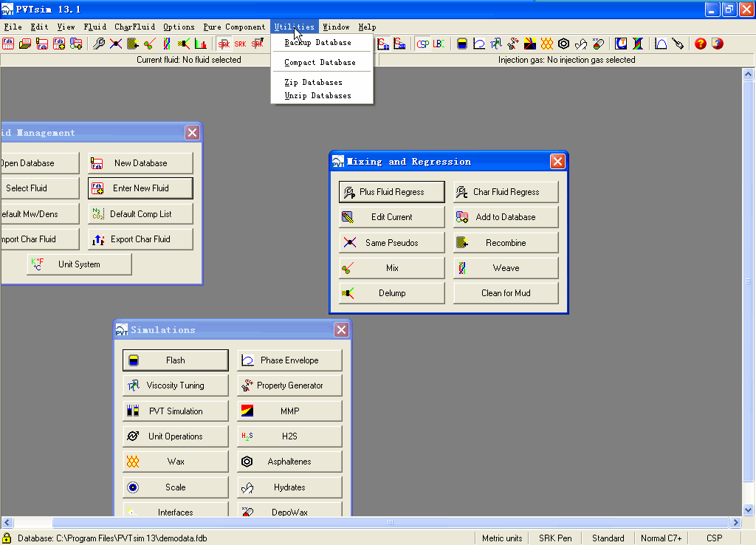Click the wrench Plus Fluid Regress toolbar icon
Screen dimensions: 756x545
(x=99, y=44)
